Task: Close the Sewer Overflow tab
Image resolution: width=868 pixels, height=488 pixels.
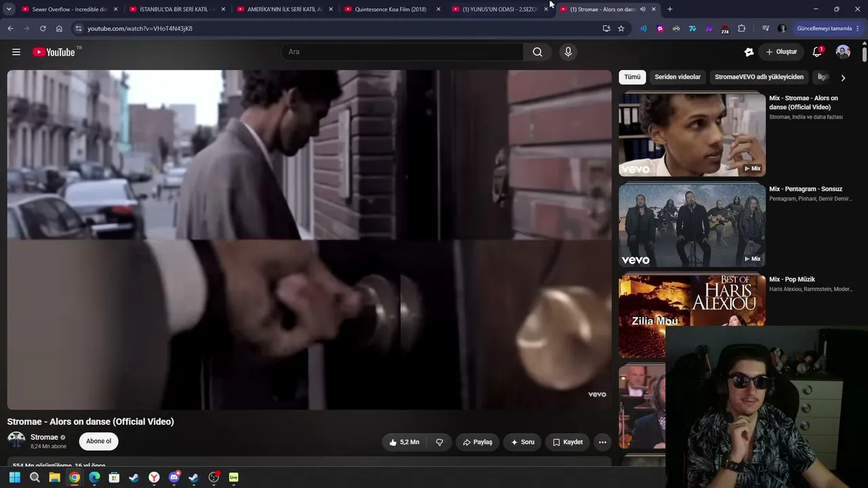Action: (x=115, y=9)
